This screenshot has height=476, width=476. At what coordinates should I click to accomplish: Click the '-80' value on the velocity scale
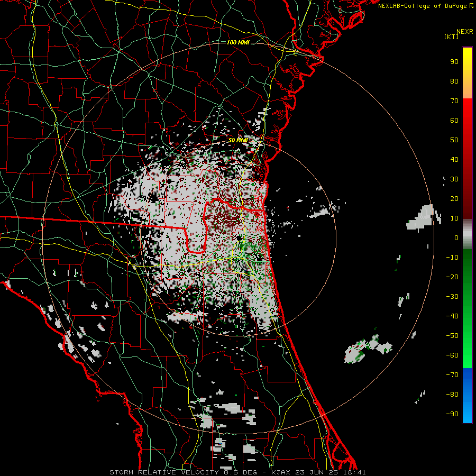point(452,395)
